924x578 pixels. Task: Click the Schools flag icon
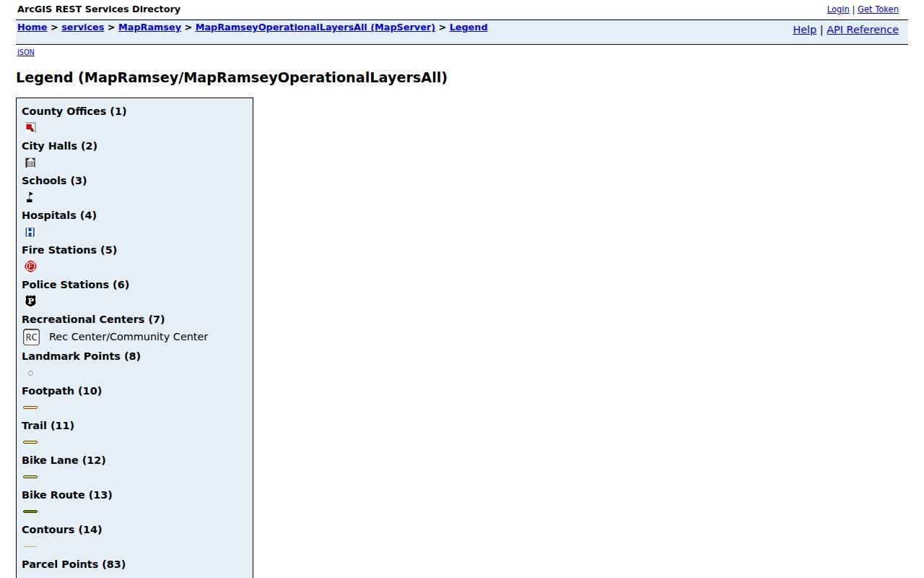[30, 197]
